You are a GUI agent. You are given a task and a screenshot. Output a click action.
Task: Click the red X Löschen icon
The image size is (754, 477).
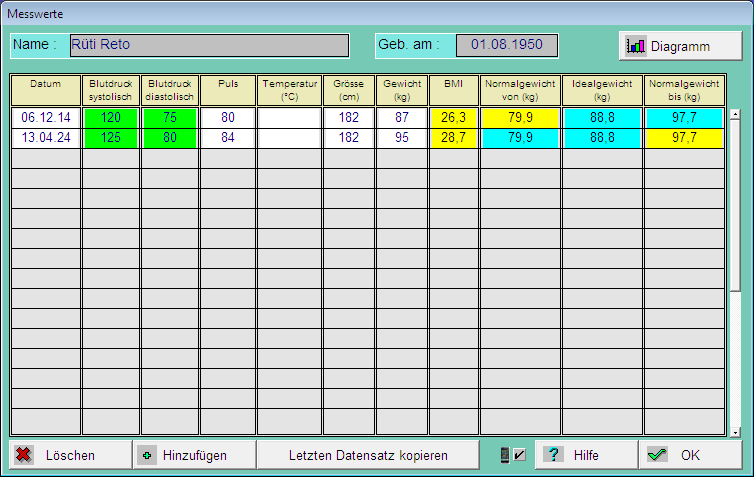pyautogui.click(x=24, y=455)
